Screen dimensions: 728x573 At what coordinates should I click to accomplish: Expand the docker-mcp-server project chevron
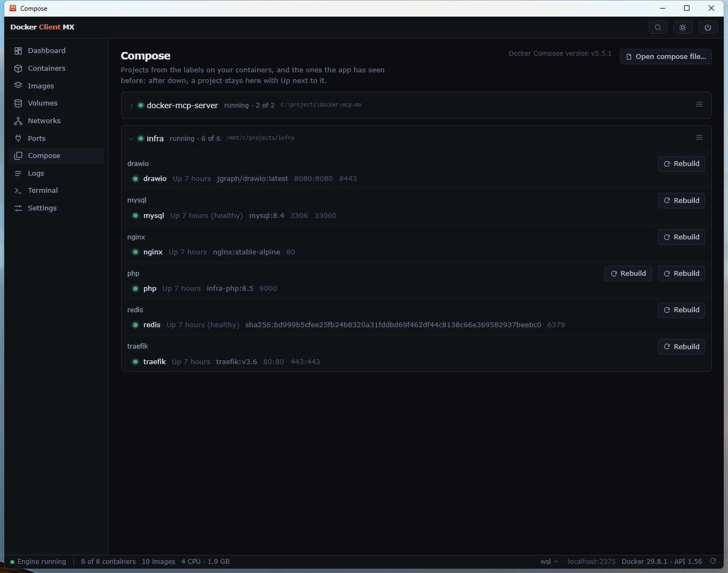coord(131,105)
